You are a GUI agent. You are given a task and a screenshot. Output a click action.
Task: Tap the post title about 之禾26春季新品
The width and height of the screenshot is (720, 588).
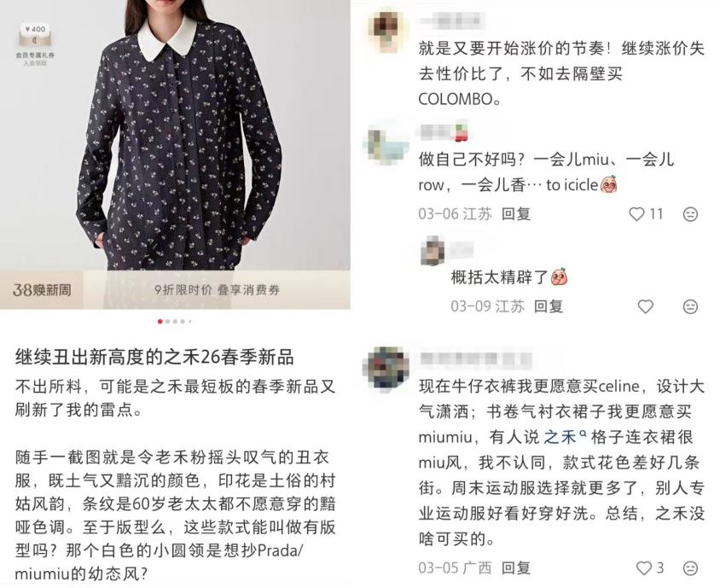(154, 358)
